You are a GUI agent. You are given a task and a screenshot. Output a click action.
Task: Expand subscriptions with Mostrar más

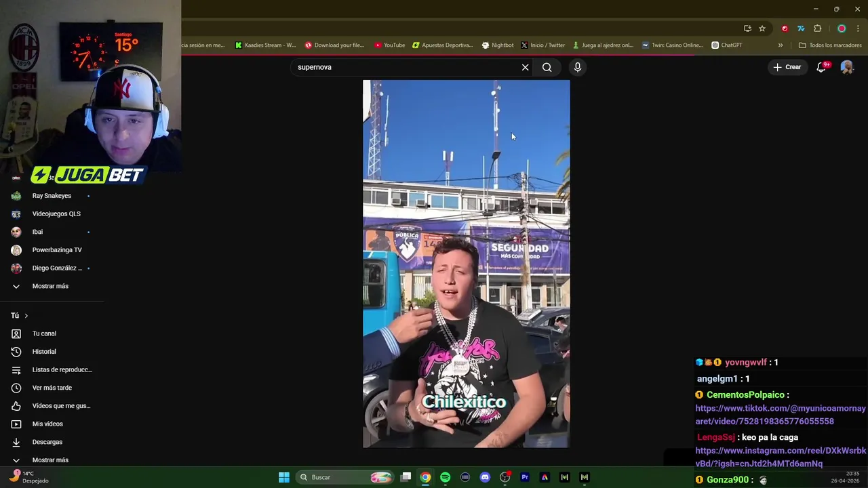(52, 286)
